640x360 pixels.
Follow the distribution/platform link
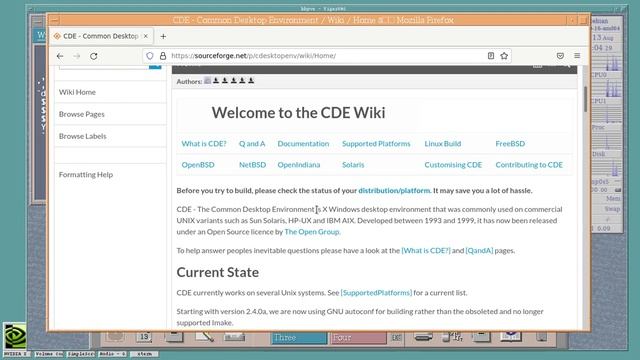click(394, 191)
